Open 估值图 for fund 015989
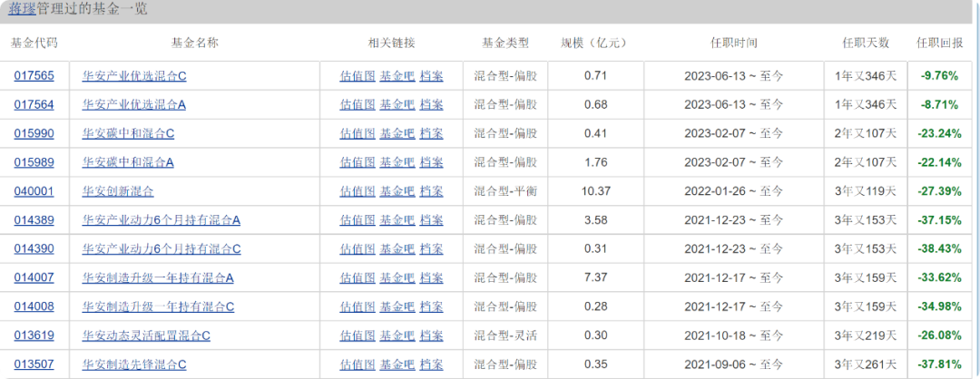This screenshot has height=379, width=980. tap(358, 162)
